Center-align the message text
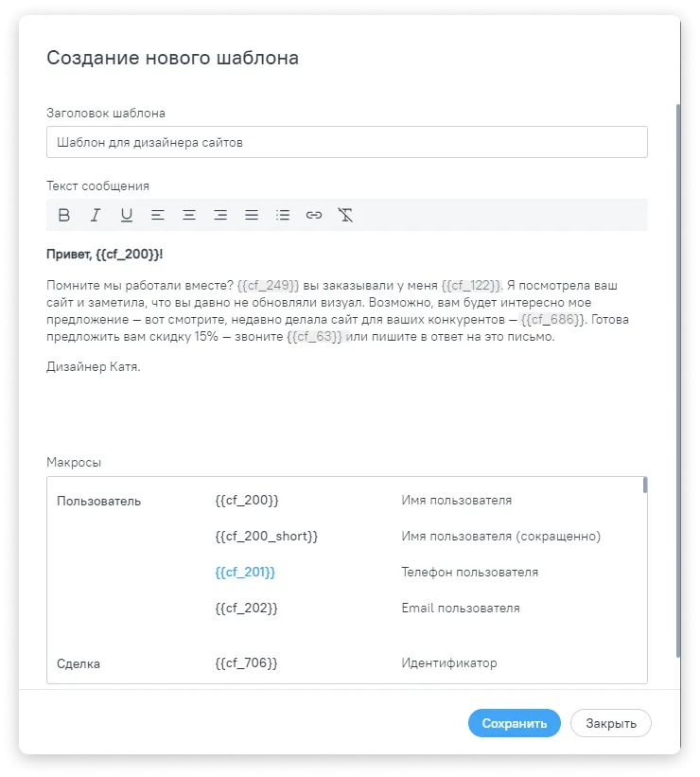The width and height of the screenshot is (700, 777). tap(189, 215)
